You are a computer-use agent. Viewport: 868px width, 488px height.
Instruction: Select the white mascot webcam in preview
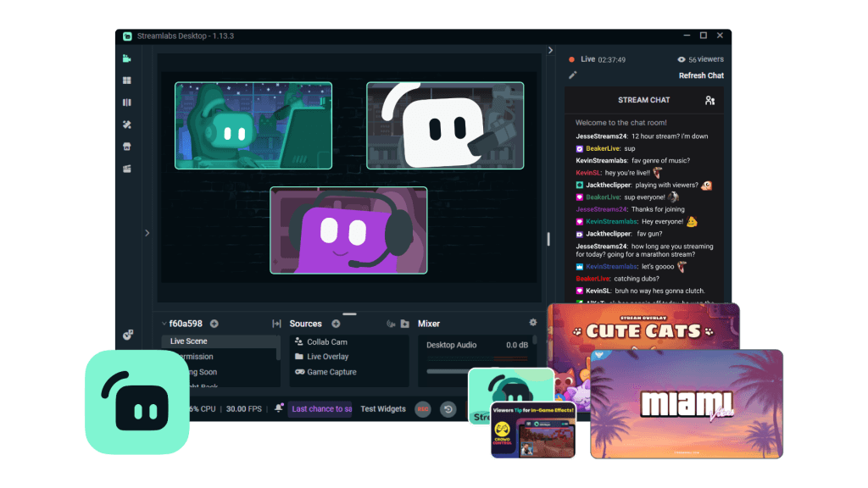tap(445, 125)
